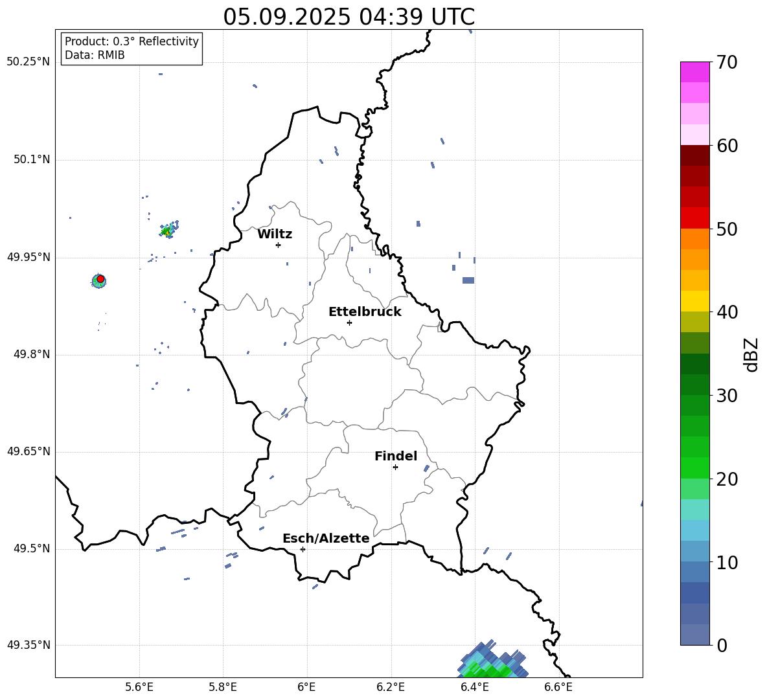Click the colorbar tick value 30
The image size is (767, 700).
click(x=727, y=396)
